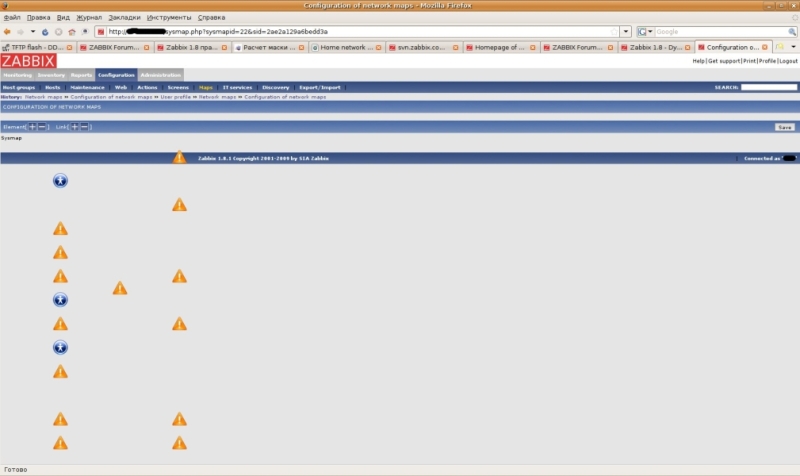Open the Reports main tab
Screen dimensions: 800x476
81,75
